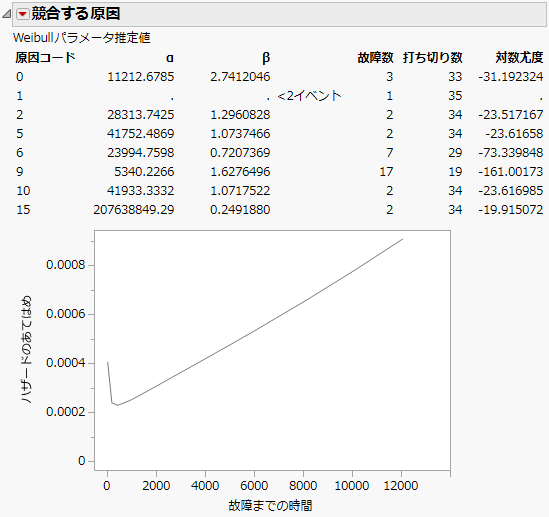Click failure count 7 for cause 6

coord(390,153)
